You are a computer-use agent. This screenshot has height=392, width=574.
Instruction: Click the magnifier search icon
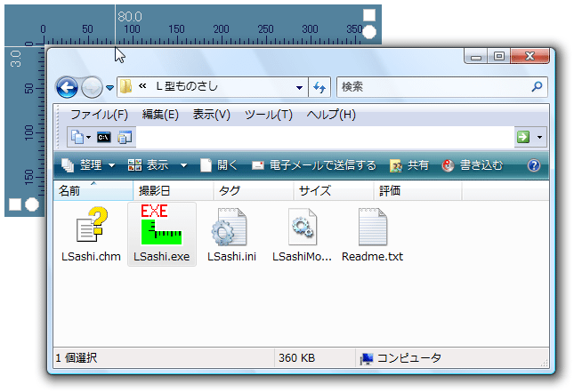click(x=537, y=86)
